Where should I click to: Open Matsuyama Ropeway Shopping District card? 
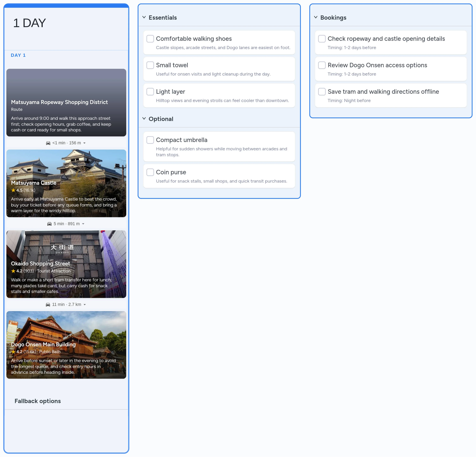click(66, 102)
